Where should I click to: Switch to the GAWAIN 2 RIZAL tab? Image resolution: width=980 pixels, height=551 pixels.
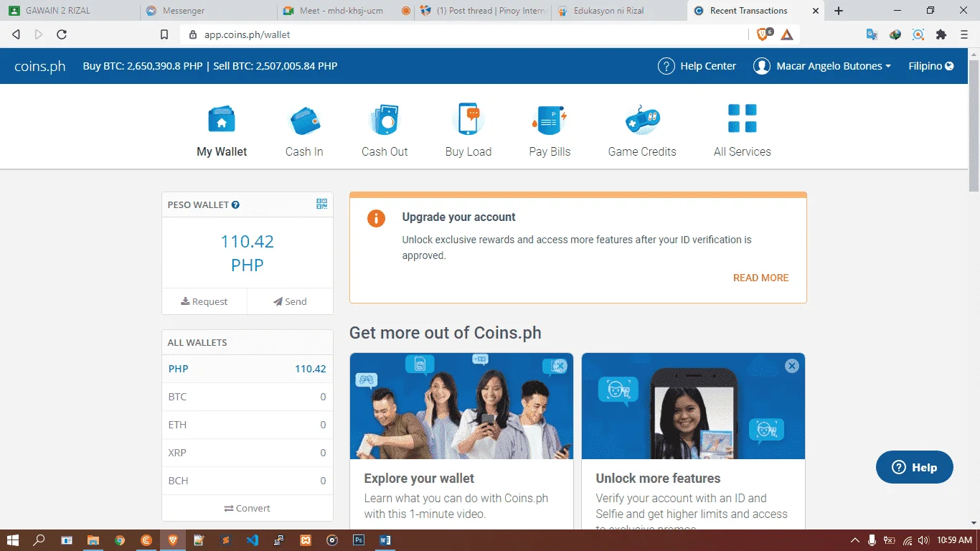click(x=70, y=11)
